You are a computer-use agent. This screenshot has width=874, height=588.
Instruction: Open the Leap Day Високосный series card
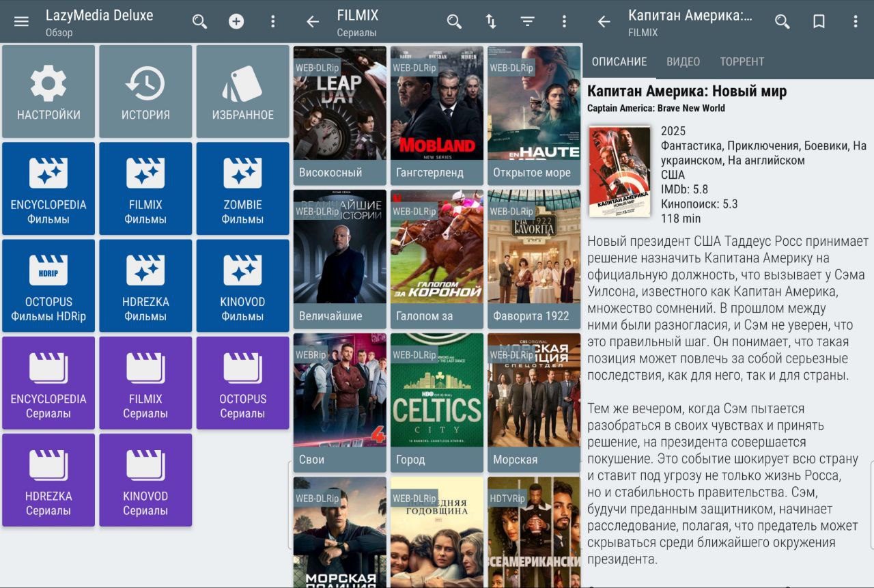pyautogui.click(x=340, y=115)
